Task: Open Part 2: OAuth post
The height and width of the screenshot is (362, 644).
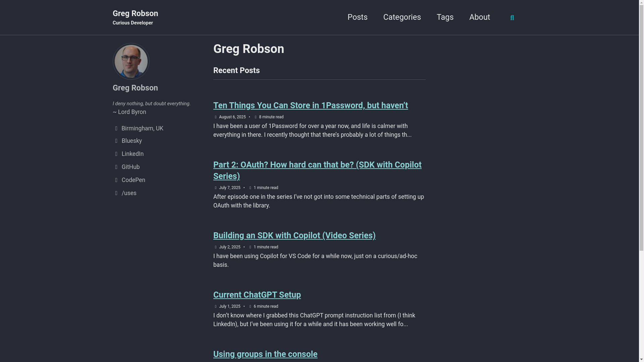Action: [x=317, y=171]
